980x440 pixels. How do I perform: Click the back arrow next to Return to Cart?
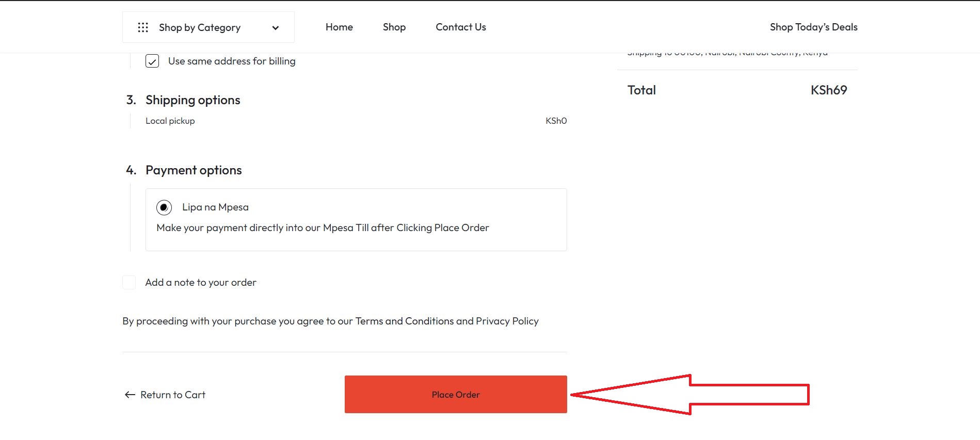[x=128, y=395]
